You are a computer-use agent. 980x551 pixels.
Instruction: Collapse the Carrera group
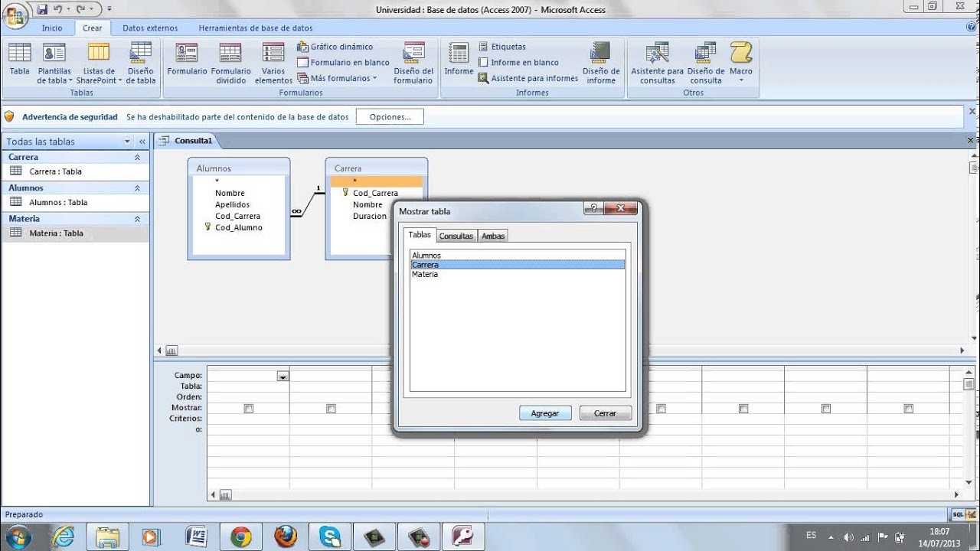(137, 157)
